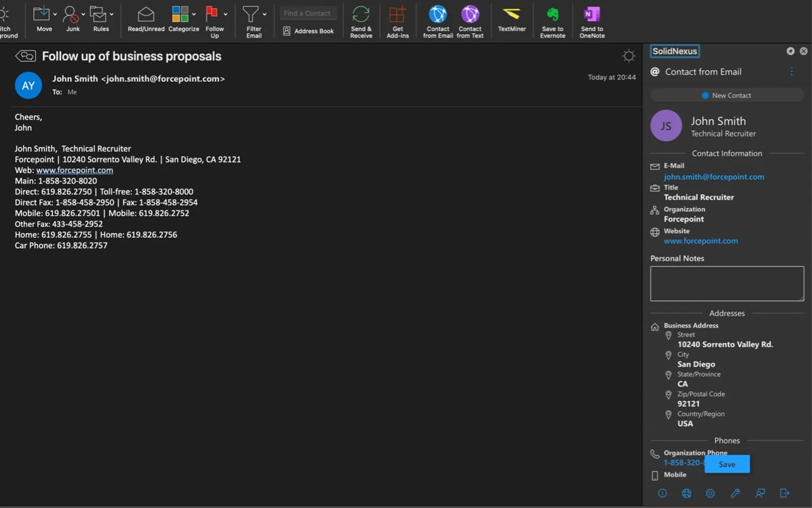The image size is (812, 508).
Task: Click the Filter Email funnel icon
Action: pyautogui.click(x=251, y=14)
